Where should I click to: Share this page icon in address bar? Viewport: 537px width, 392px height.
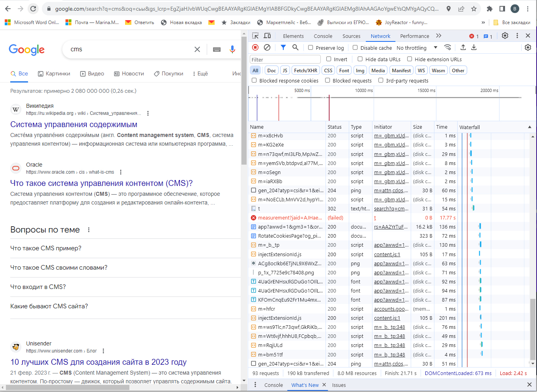pyautogui.click(x=461, y=9)
